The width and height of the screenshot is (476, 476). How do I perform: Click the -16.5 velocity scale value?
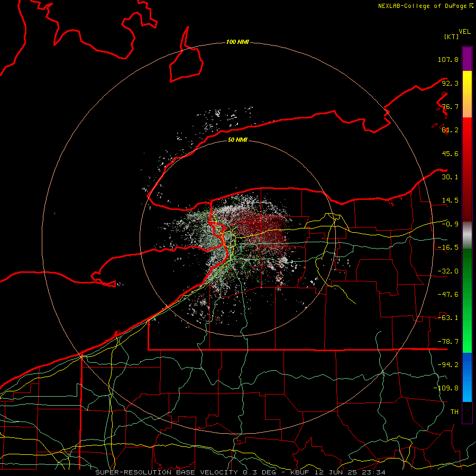click(x=448, y=248)
